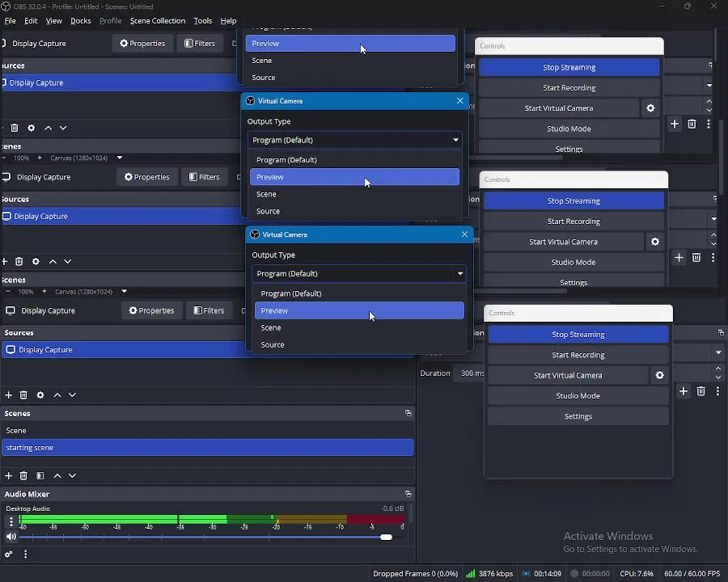Image resolution: width=728 pixels, height=582 pixels.
Task: Open Settings in fully visible Controls dock
Action: click(578, 415)
